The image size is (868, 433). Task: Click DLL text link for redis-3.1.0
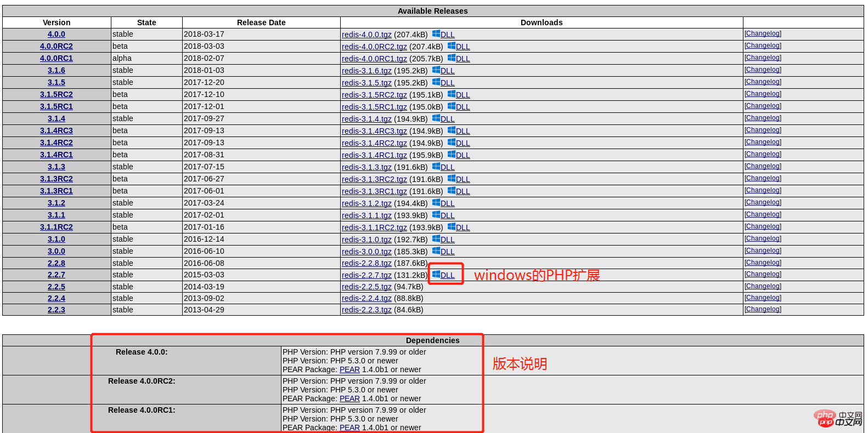pos(448,240)
